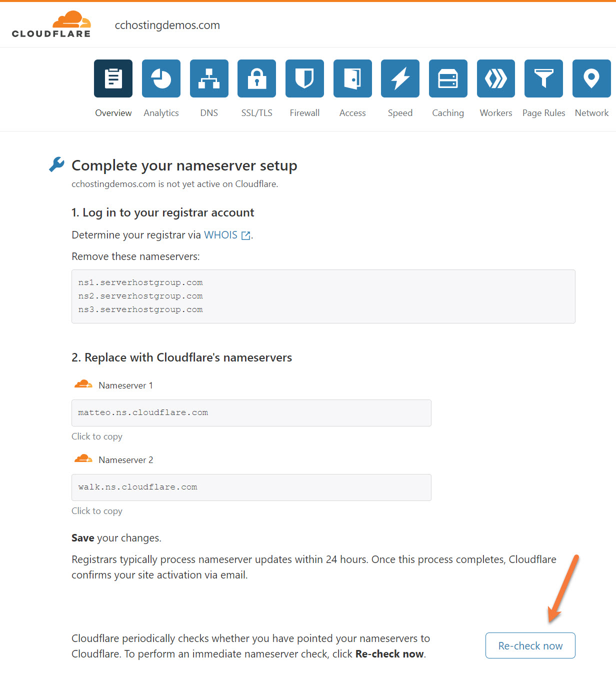Viewport: 616px width, 680px height.
Task: Click to copy Nameserver 1
Action: click(x=96, y=436)
